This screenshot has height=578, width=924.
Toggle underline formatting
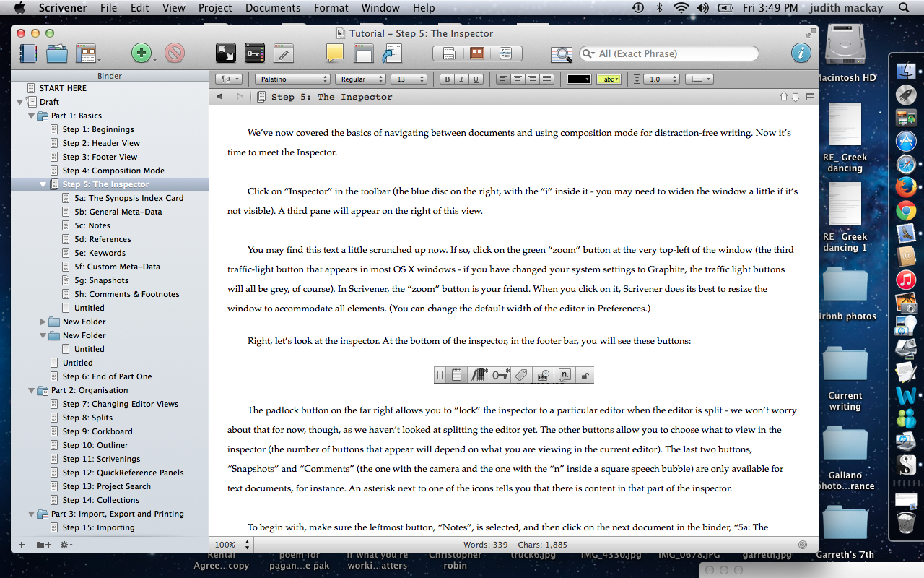[476, 79]
